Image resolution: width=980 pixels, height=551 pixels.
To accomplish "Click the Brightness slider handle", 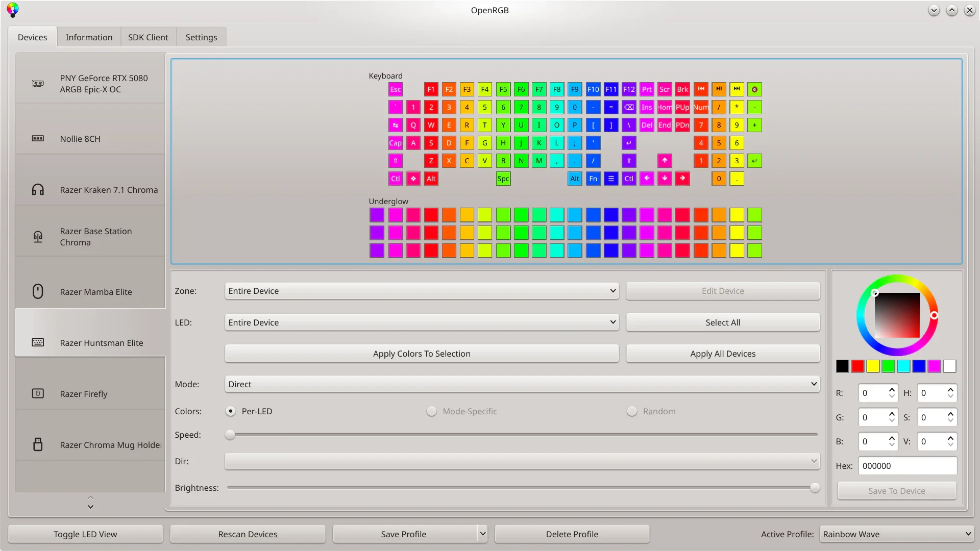I will 815,488.
